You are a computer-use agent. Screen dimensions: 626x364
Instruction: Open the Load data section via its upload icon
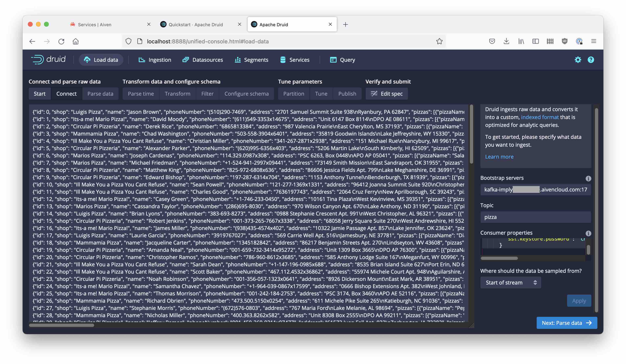[x=87, y=60]
